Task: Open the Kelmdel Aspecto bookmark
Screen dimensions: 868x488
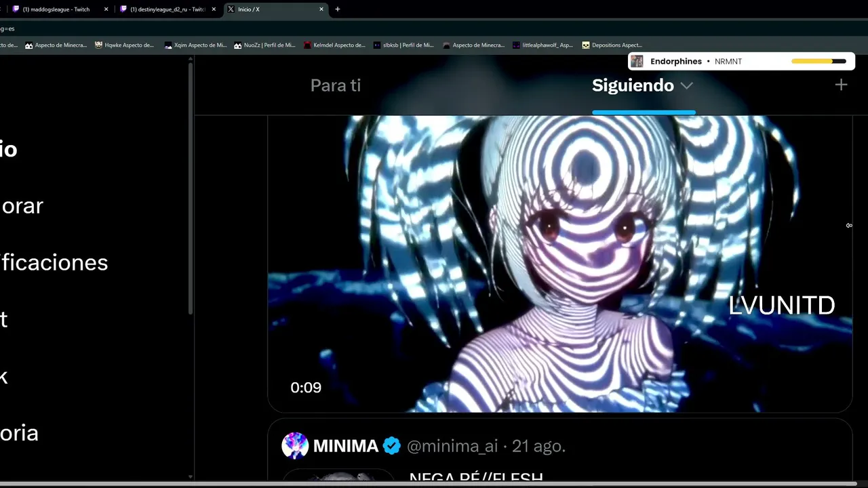Action: [334, 45]
